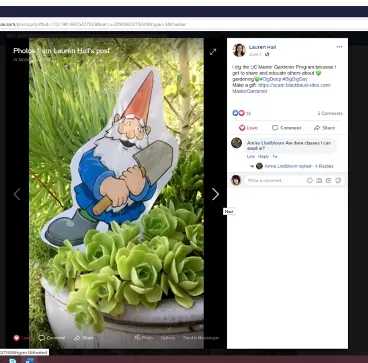The width and height of the screenshot is (368, 363).
Task: Enter fullscreen with the expand arrows icon
Action: [213, 52]
